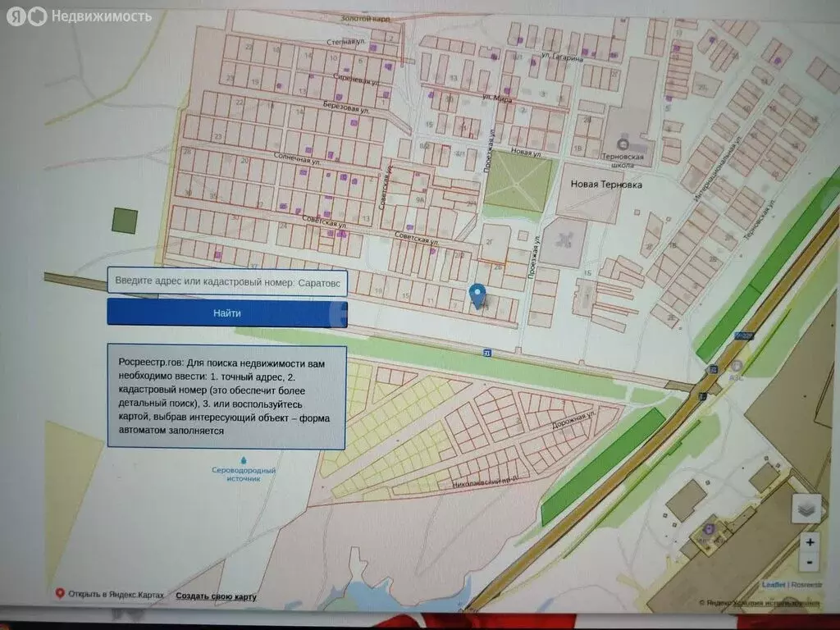
Task: Click the dark green square land plot
Action: coord(124,221)
